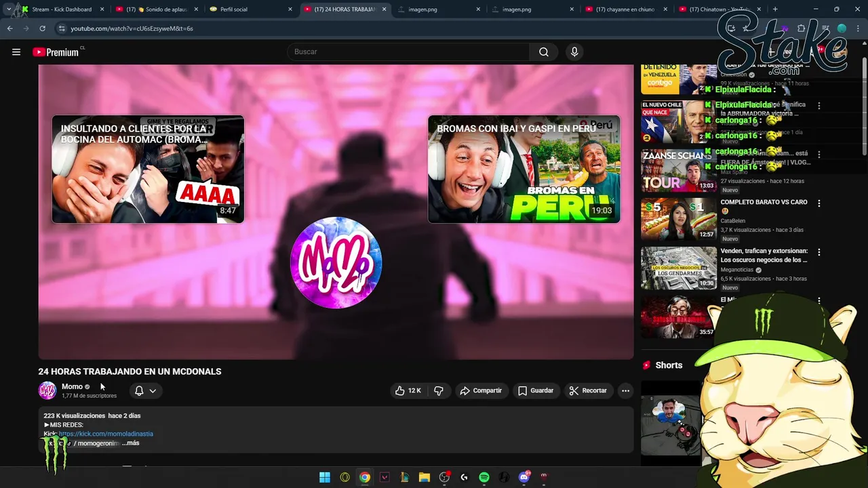
Task: Close the Perfil social tab
Action: coord(290,9)
